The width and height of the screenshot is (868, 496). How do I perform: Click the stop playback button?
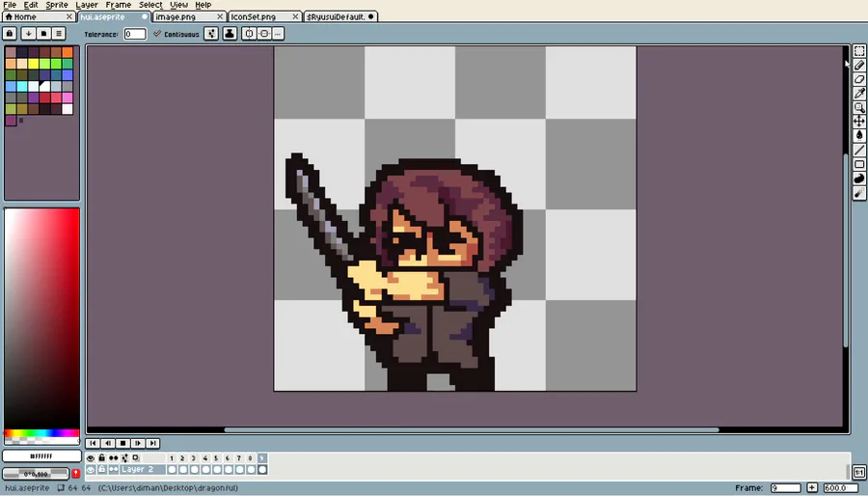pyautogui.click(x=122, y=444)
